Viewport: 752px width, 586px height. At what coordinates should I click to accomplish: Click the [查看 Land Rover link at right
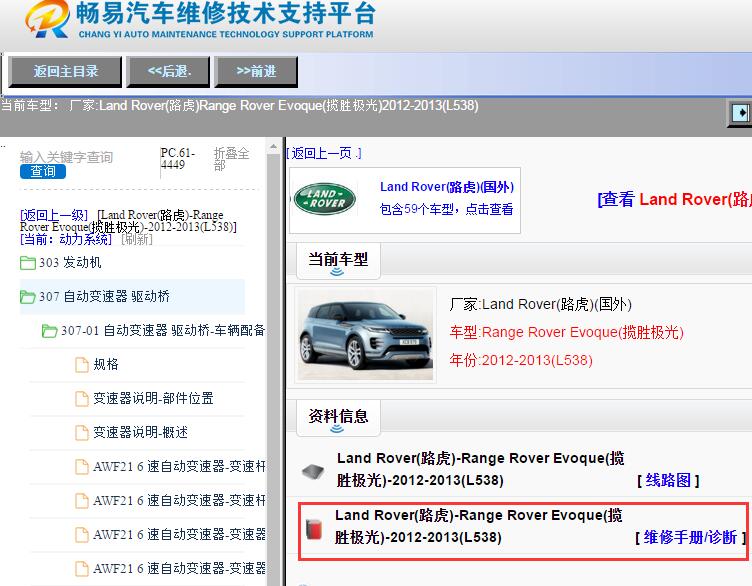pyautogui.click(x=675, y=199)
